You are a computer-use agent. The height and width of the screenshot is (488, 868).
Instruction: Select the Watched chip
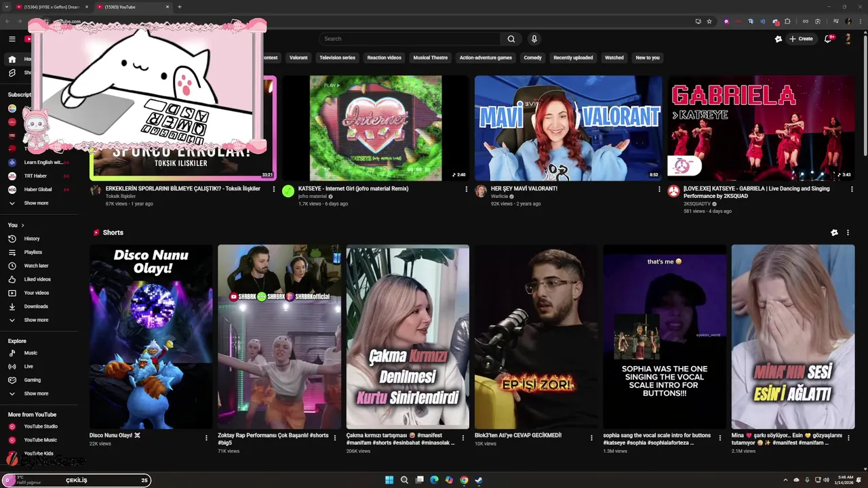[x=614, y=58]
